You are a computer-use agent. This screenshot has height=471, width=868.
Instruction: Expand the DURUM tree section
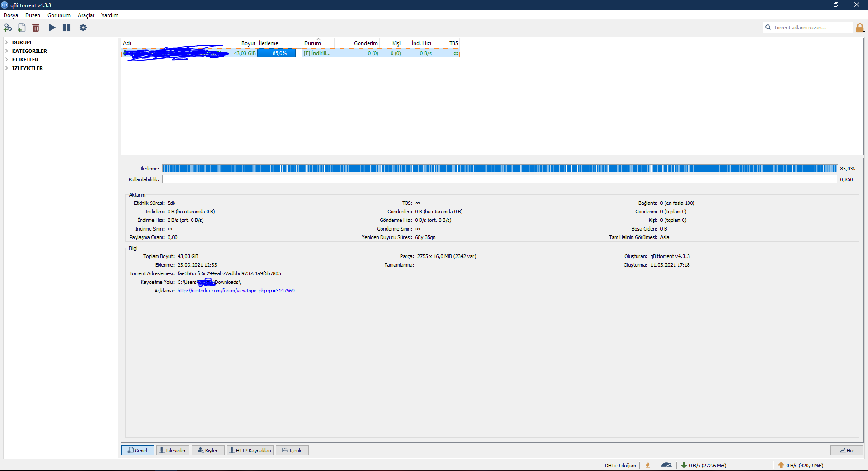pos(7,42)
